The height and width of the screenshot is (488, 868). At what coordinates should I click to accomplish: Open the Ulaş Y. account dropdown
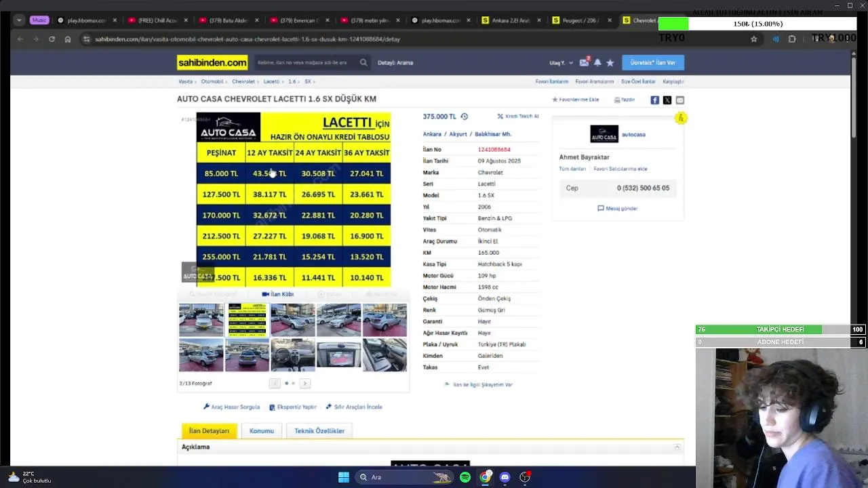561,62
